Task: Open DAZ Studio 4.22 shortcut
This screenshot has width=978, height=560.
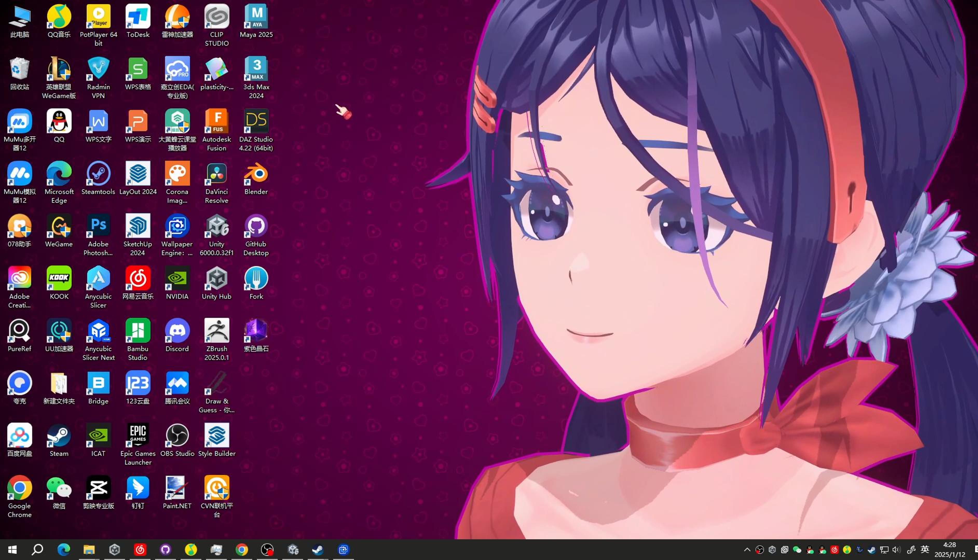Action: point(256,130)
